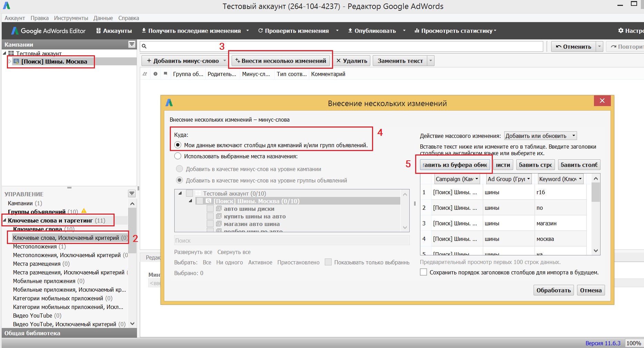Tick the авто шины диски checkbox
This screenshot has height=348, width=644.
210,208
